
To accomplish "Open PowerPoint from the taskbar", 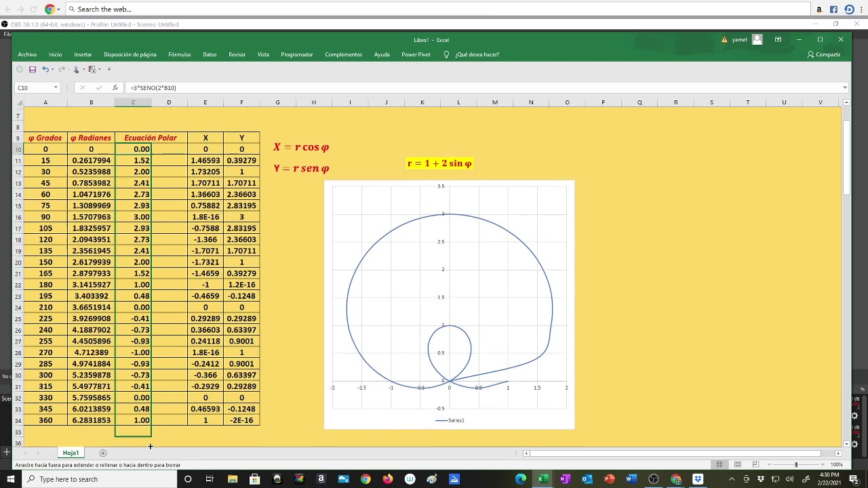I will (x=609, y=479).
